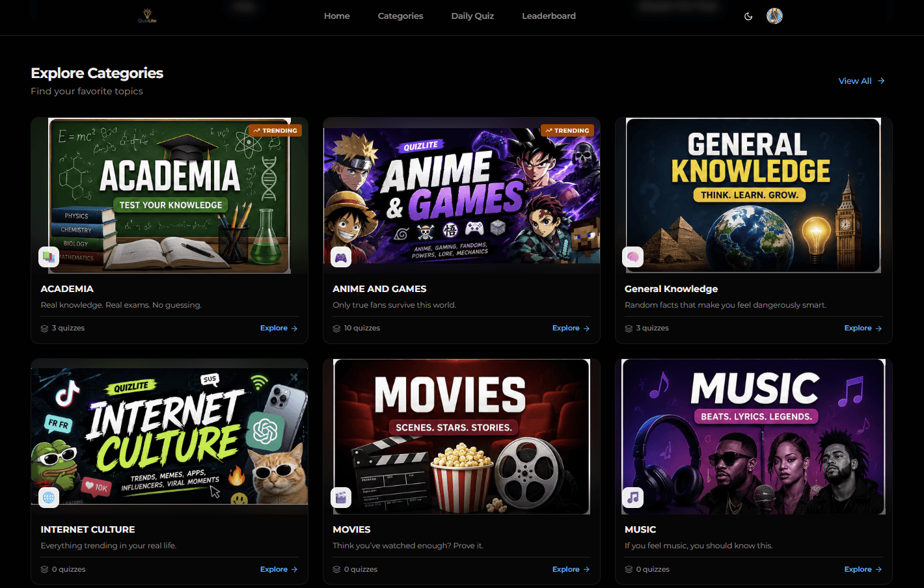Click "Find your favorite topics" subtitle
Screen dimensions: 924x588
point(87,91)
